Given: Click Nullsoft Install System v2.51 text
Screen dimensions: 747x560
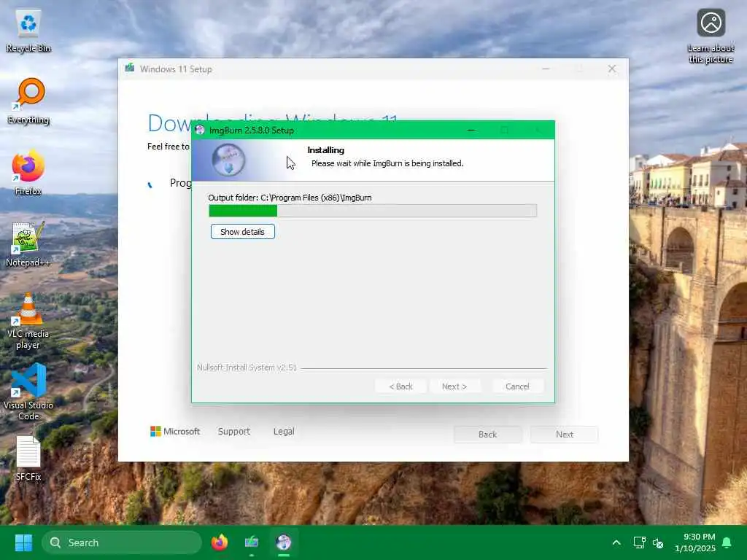Looking at the screenshot, I should [x=247, y=367].
